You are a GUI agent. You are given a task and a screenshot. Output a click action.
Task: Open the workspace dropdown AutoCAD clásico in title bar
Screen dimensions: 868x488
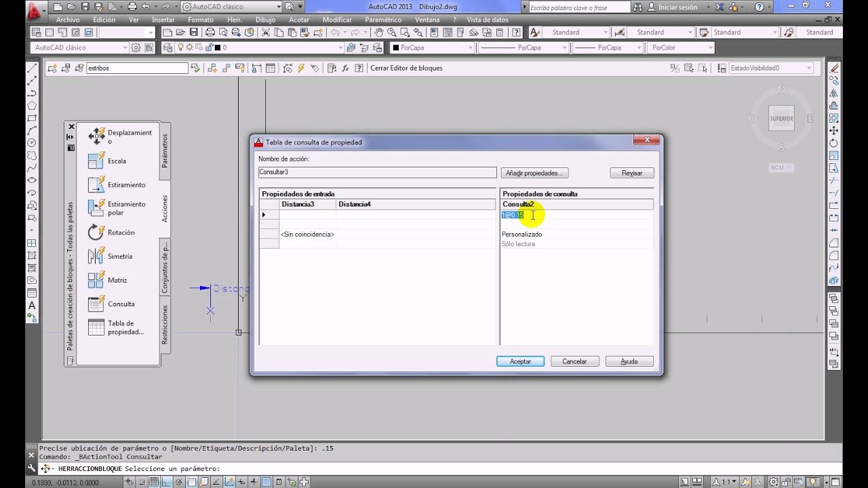coord(232,7)
